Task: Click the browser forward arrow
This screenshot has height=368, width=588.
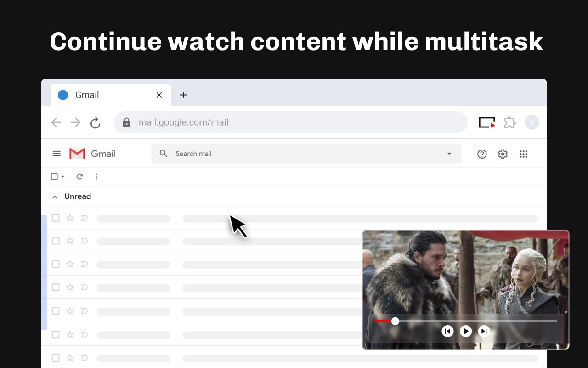Action: (75, 122)
